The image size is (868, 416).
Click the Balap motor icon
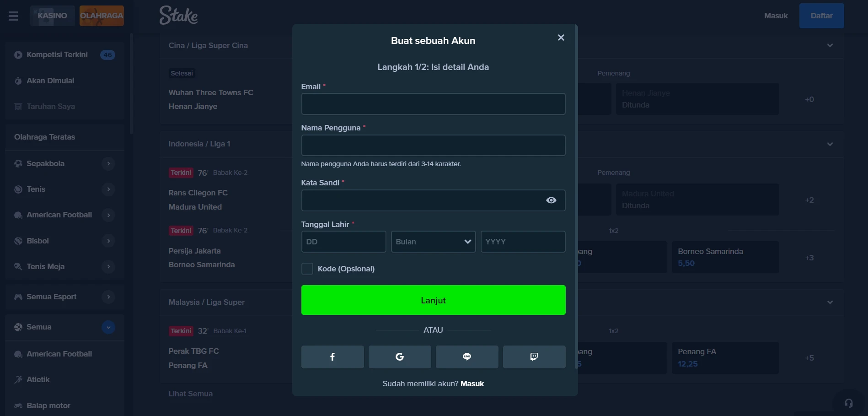[18, 405]
